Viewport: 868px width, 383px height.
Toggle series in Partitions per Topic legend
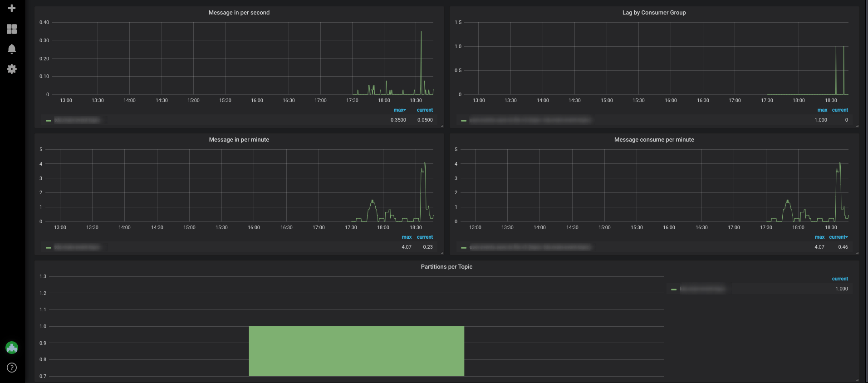coord(702,289)
